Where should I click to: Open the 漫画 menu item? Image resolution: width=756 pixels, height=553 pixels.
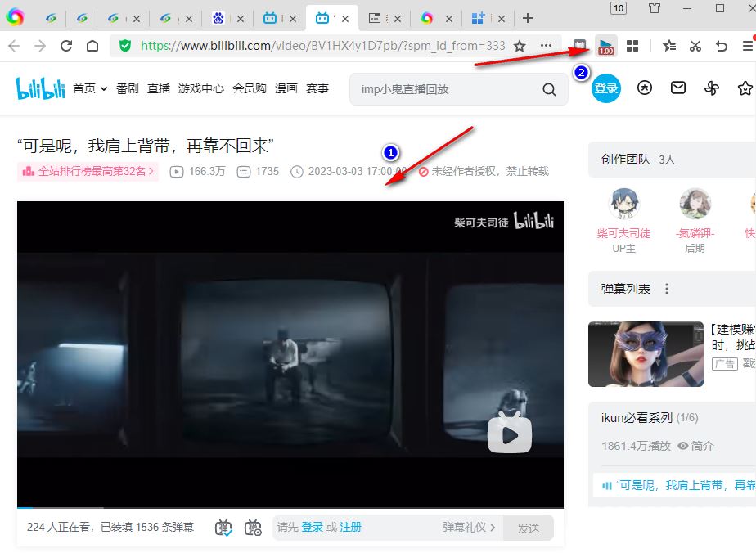coord(286,88)
